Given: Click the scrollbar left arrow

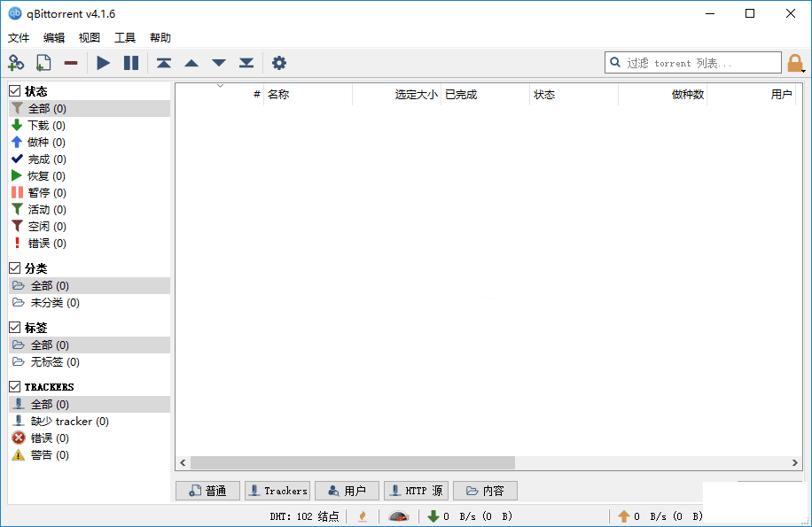Looking at the screenshot, I should point(183,463).
